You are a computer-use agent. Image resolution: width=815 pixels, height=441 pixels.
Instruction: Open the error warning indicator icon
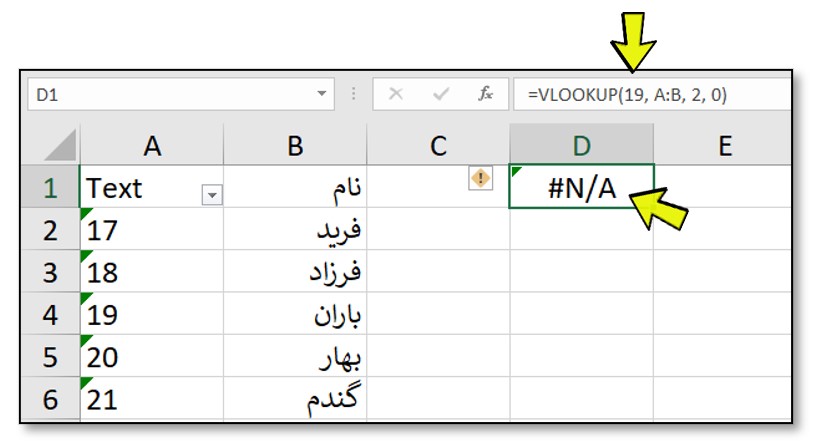point(480,178)
